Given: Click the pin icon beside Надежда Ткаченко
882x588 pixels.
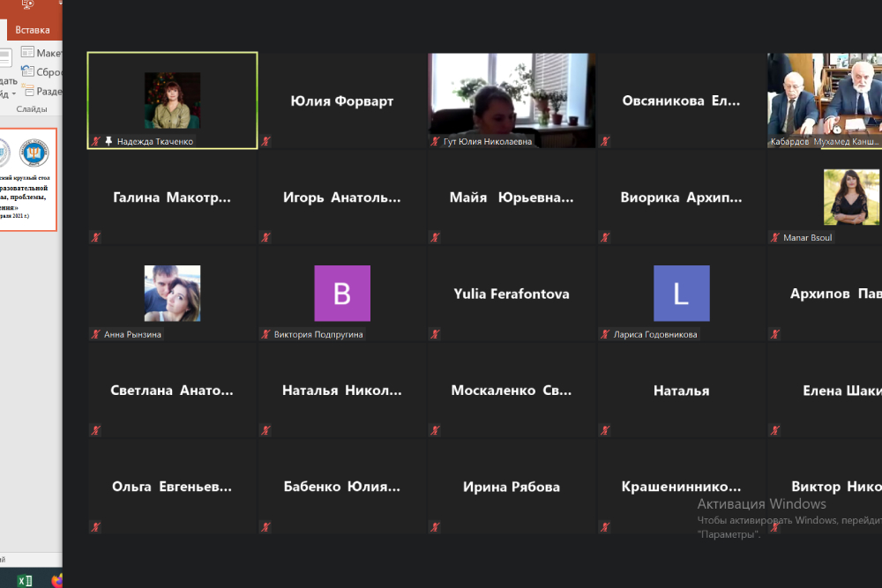Looking at the screenshot, I should (108, 141).
